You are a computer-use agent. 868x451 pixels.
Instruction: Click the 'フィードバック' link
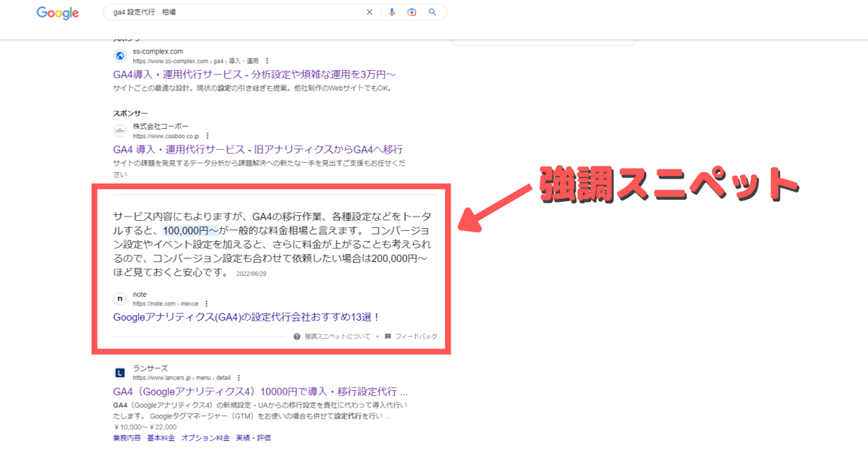[x=416, y=337]
